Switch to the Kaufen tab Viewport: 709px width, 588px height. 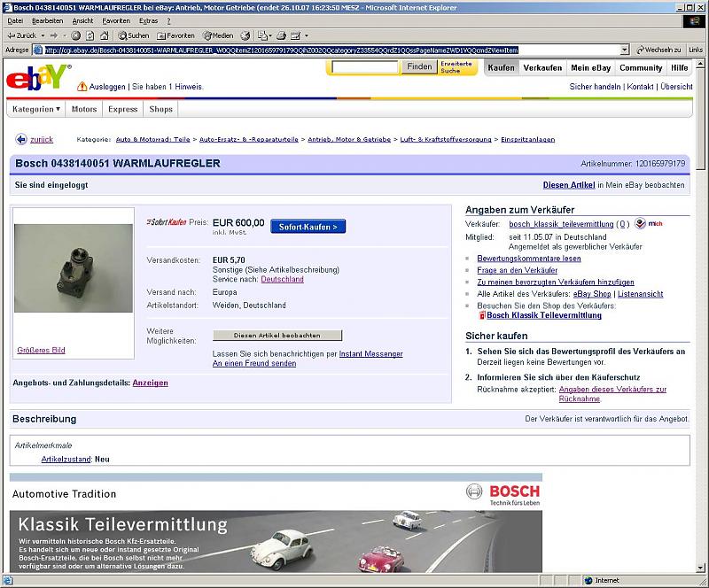click(x=501, y=68)
